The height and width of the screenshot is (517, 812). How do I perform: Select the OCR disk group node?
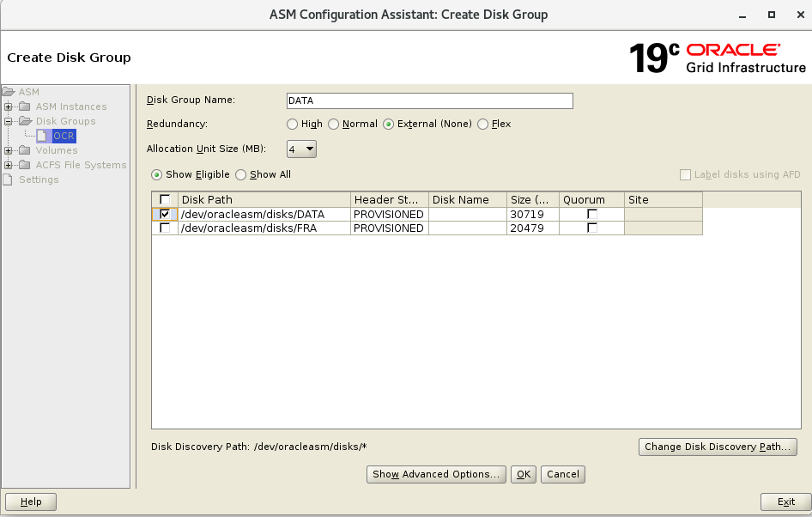tap(64, 136)
